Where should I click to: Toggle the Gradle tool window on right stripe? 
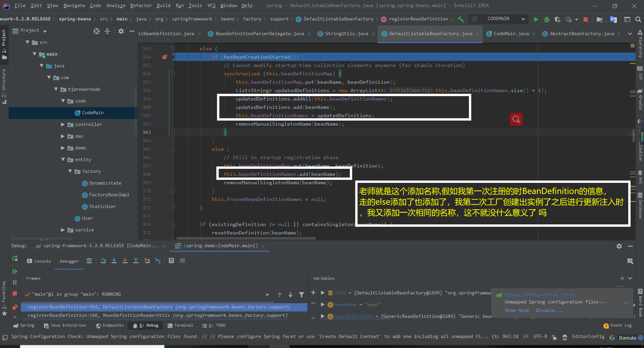tap(640, 99)
